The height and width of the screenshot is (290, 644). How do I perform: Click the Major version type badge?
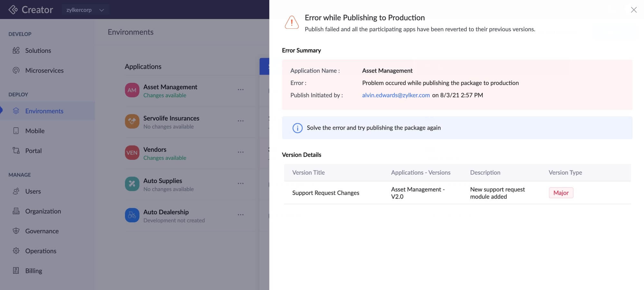[561, 193]
